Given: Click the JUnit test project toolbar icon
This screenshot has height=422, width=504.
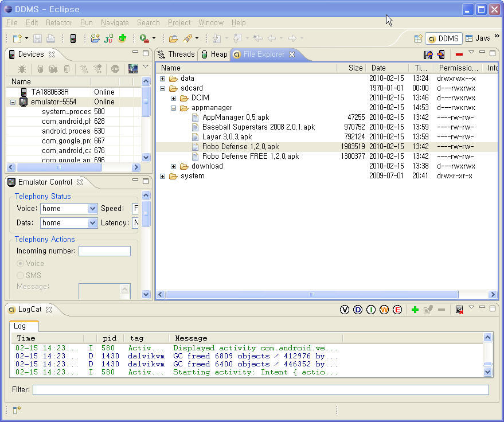Looking at the screenshot, I should point(108,38).
